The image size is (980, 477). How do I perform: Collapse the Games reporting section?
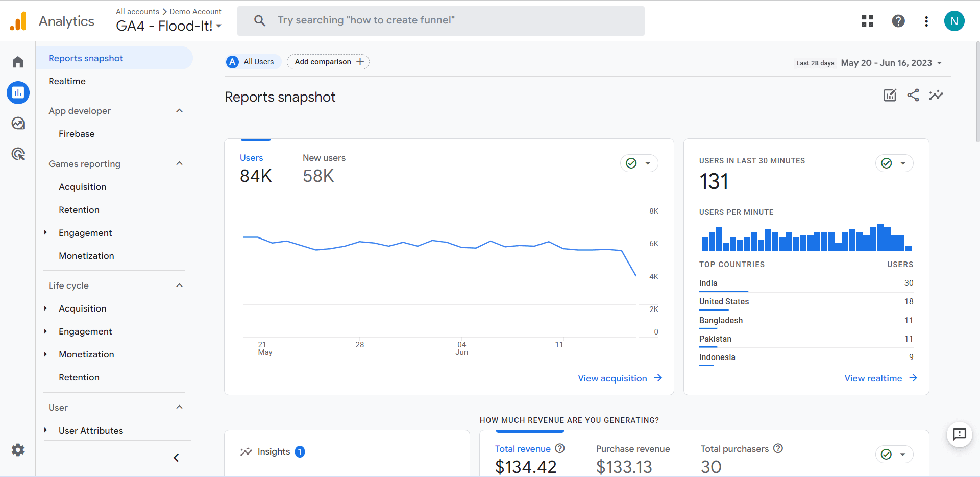tap(179, 163)
